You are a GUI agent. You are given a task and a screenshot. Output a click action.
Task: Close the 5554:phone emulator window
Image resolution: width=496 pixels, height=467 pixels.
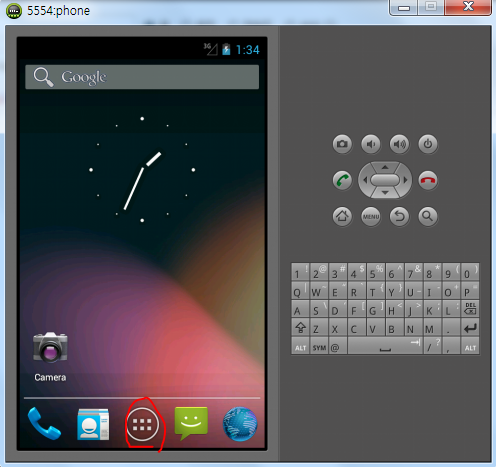click(x=468, y=7)
